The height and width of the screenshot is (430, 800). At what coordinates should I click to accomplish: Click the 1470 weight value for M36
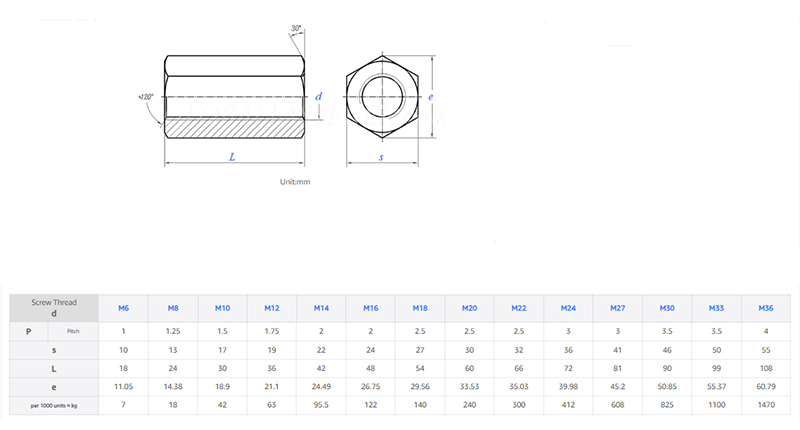(x=765, y=407)
